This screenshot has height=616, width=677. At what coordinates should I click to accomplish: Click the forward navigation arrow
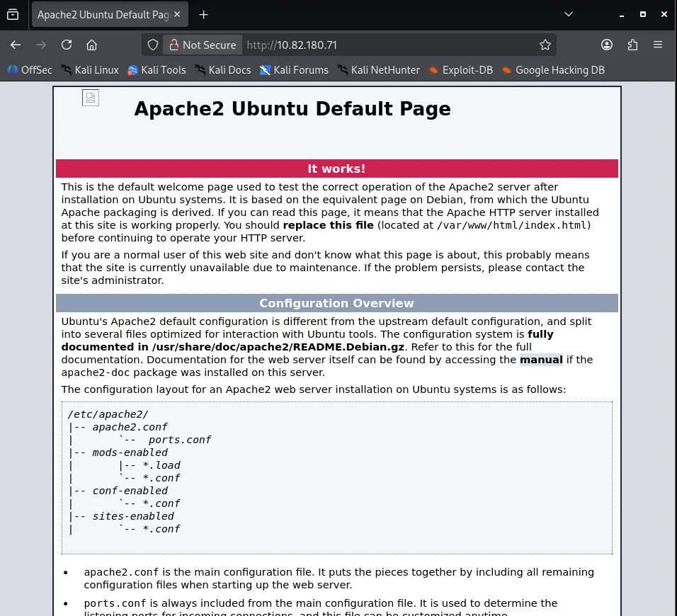tap(40, 45)
